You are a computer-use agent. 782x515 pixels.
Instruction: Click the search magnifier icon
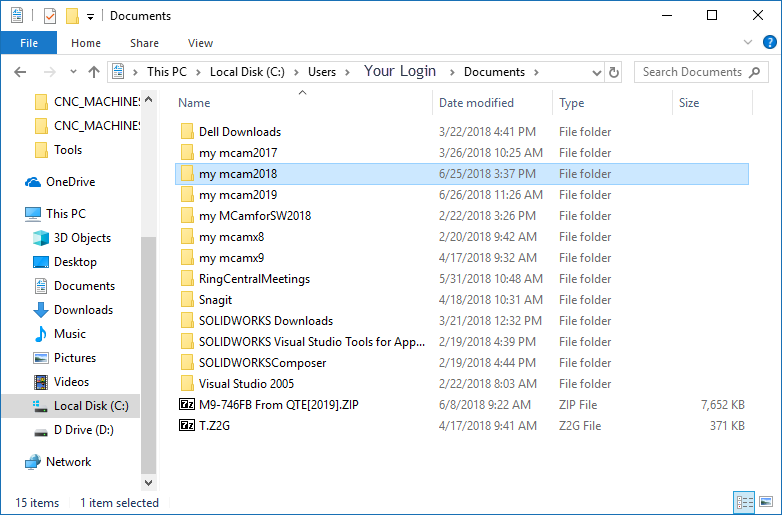point(755,72)
